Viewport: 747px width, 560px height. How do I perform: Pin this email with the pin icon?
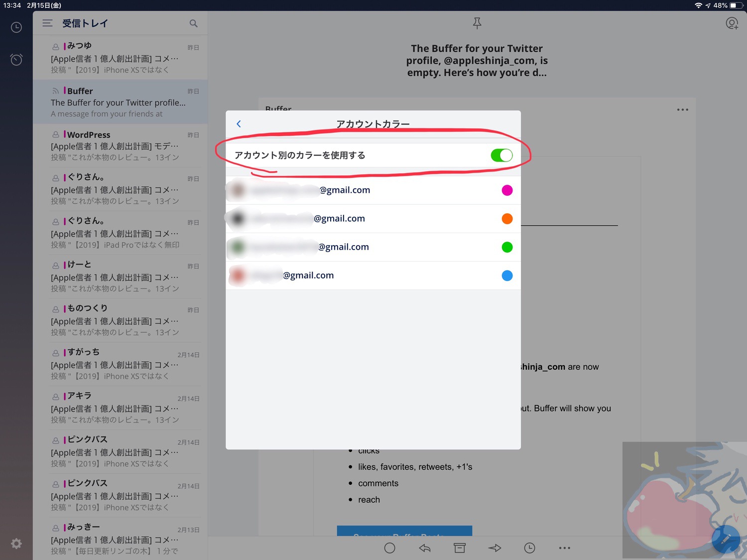click(x=477, y=23)
